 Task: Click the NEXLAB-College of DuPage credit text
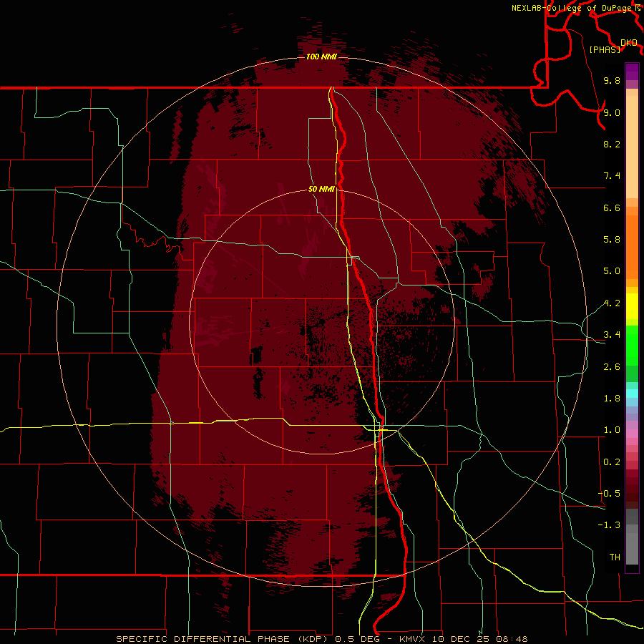pos(571,8)
